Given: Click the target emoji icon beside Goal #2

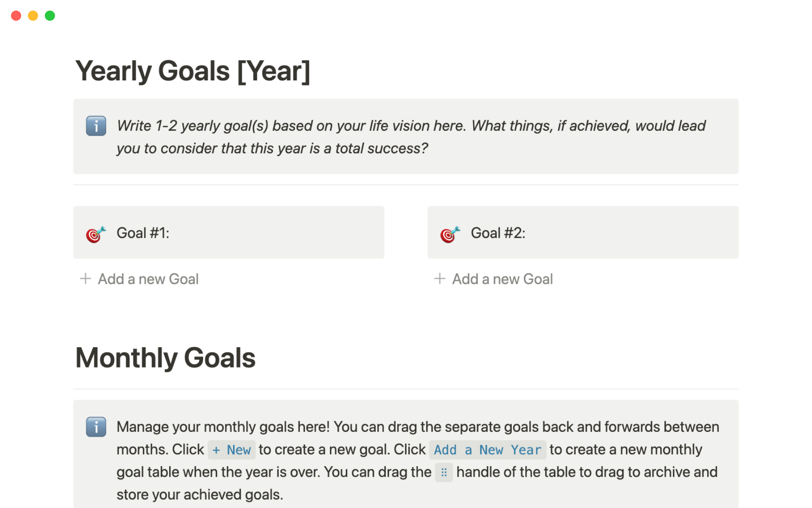Looking at the screenshot, I should point(450,234).
